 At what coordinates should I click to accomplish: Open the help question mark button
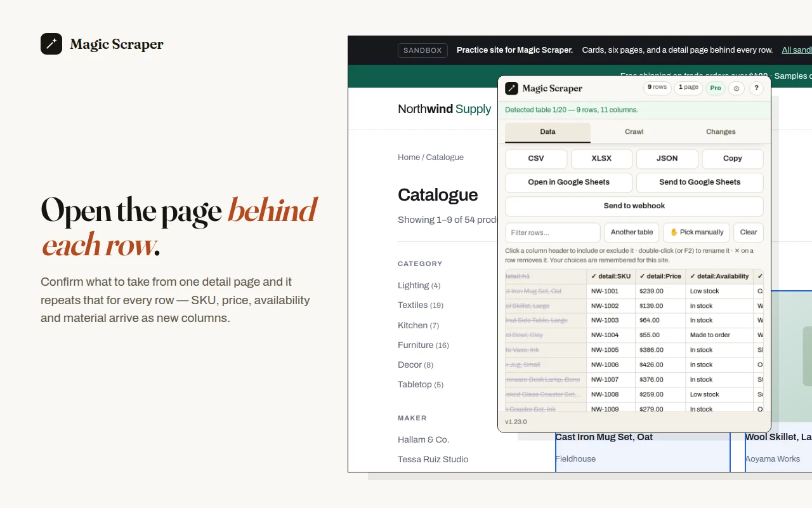[x=756, y=88]
